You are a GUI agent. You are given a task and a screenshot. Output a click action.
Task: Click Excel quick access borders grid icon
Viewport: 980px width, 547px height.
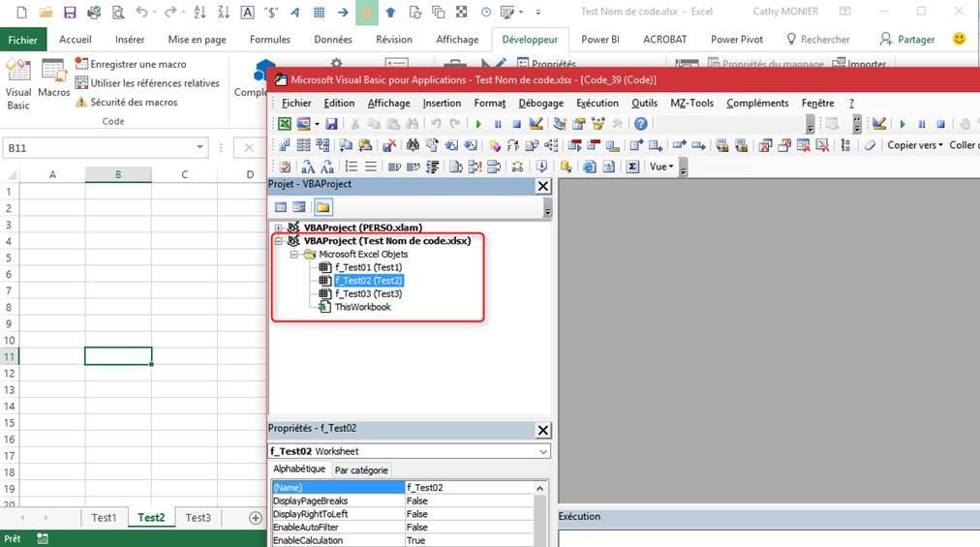pyautogui.click(x=319, y=12)
